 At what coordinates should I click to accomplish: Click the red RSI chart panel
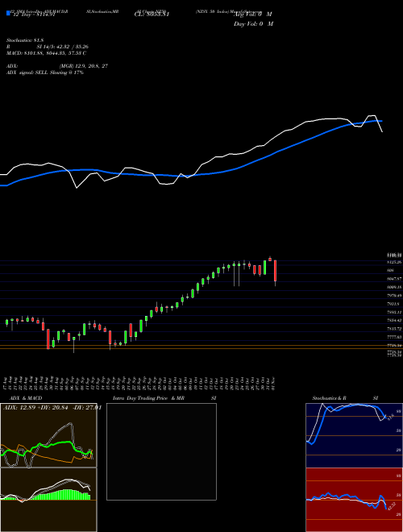pyautogui.click(x=354, y=500)
